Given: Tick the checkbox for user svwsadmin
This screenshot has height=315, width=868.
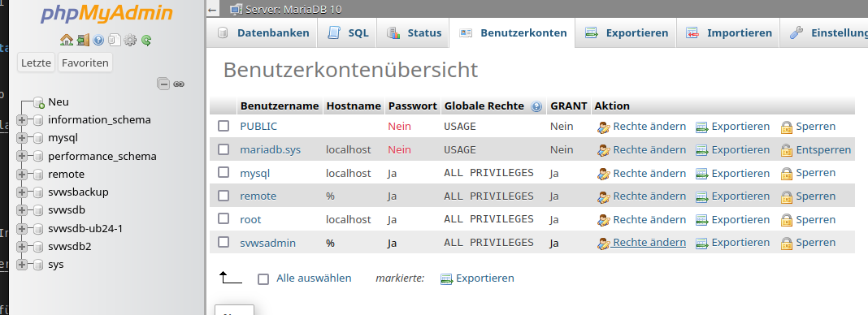Looking at the screenshot, I should pyautogui.click(x=223, y=242).
